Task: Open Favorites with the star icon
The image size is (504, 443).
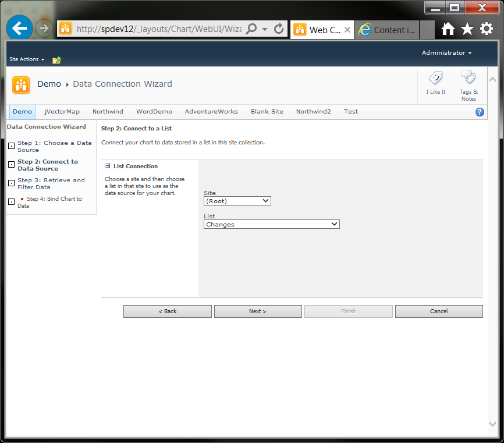Action: (467, 29)
